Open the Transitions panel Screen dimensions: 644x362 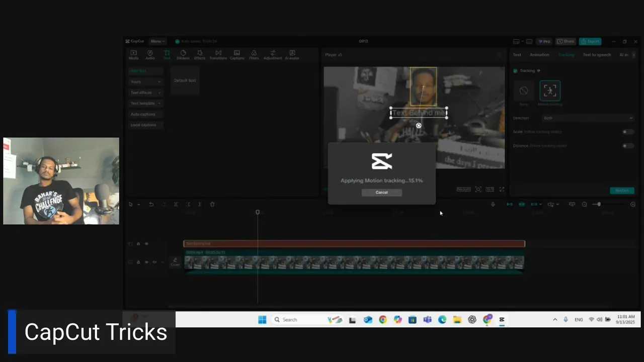point(218,55)
